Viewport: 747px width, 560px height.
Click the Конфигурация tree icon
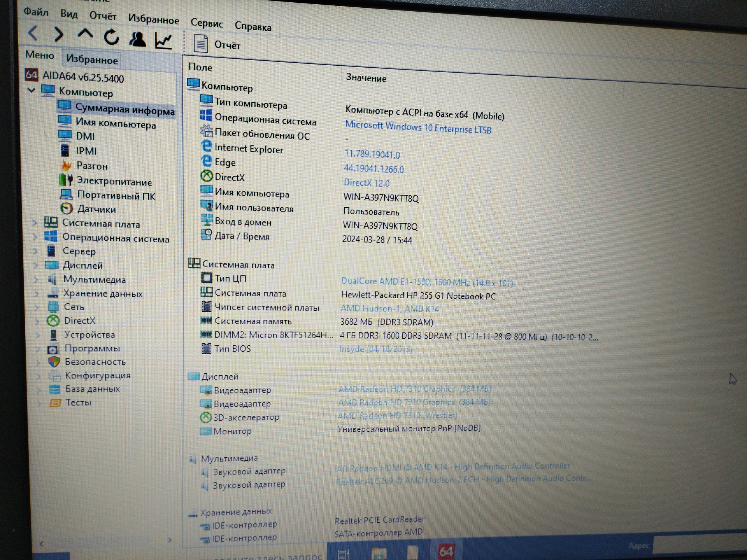tap(54, 375)
